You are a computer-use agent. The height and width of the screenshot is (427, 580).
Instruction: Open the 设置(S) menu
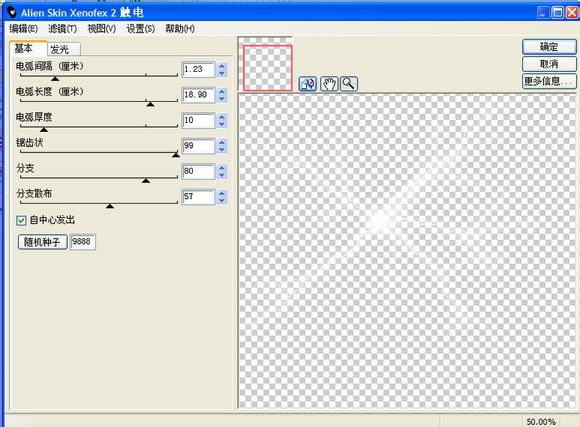click(141, 28)
